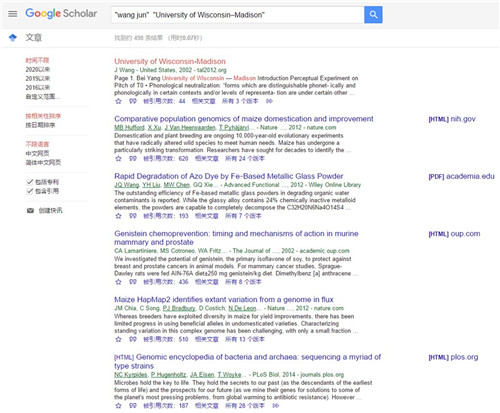The image size is (500, 413).
Task: Open related articles for Azo Dye result
Action: 207,216
